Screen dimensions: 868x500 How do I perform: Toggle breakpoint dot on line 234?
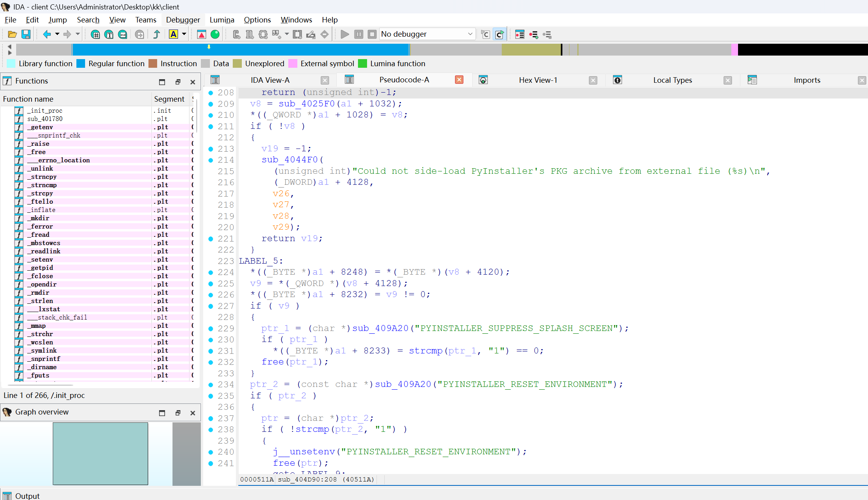(x=211, y=385)
